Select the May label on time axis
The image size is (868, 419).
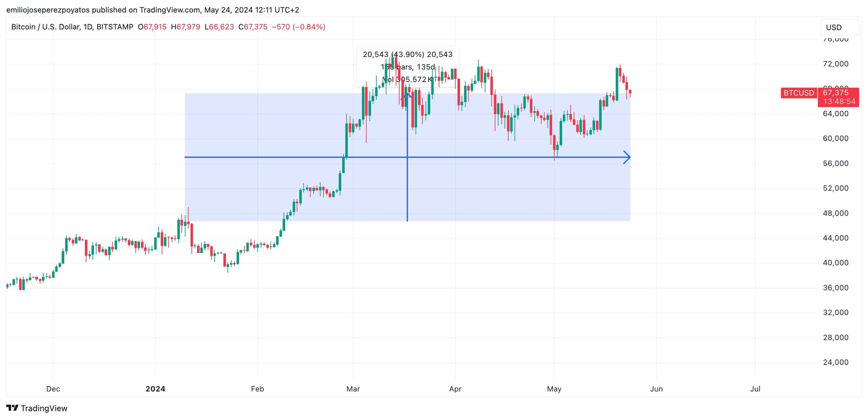pyautogui.click(x=554, y=389)
